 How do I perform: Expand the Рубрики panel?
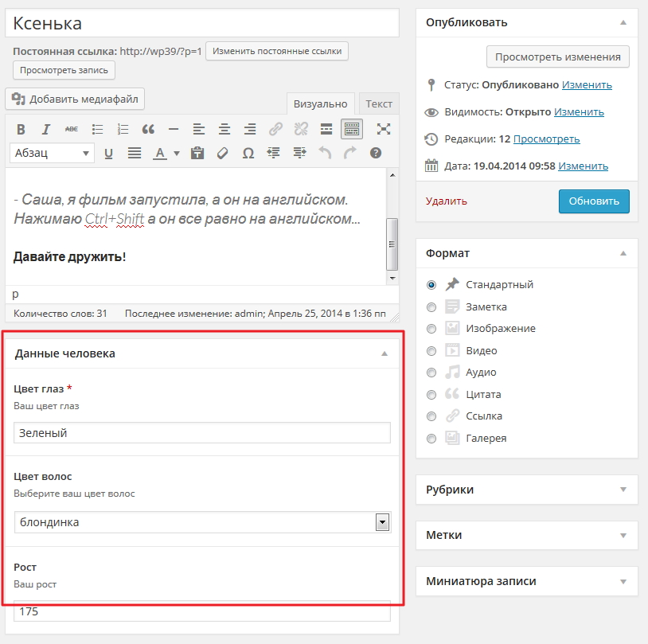point(623,490)
